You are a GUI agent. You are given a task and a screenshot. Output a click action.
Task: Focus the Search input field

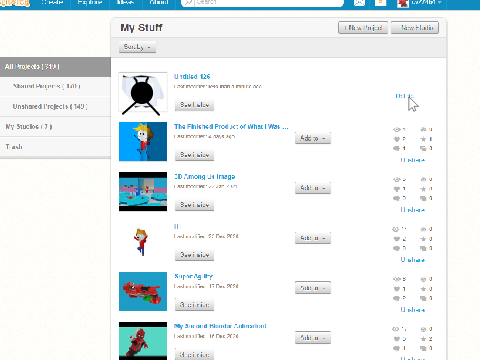pos(268,2)
